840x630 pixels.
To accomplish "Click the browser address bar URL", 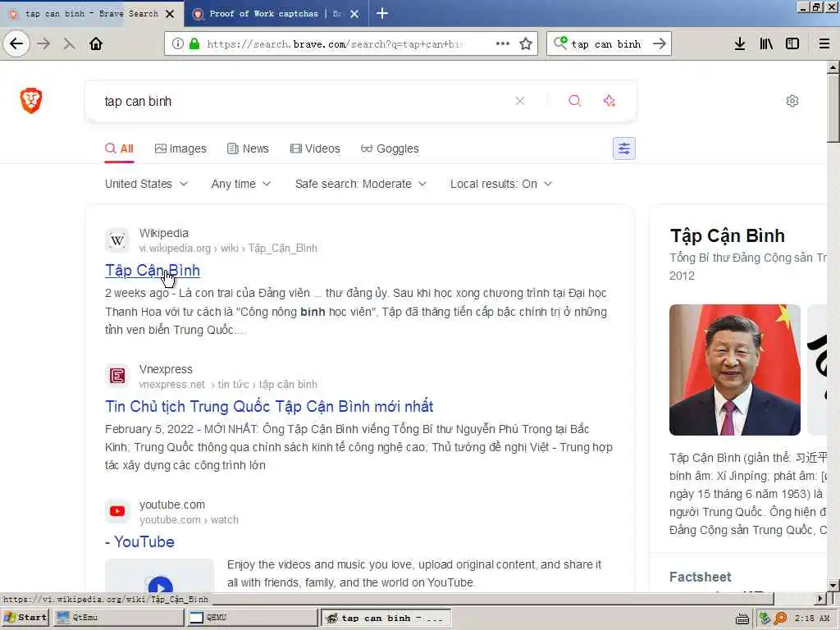I will click(335, 44).
